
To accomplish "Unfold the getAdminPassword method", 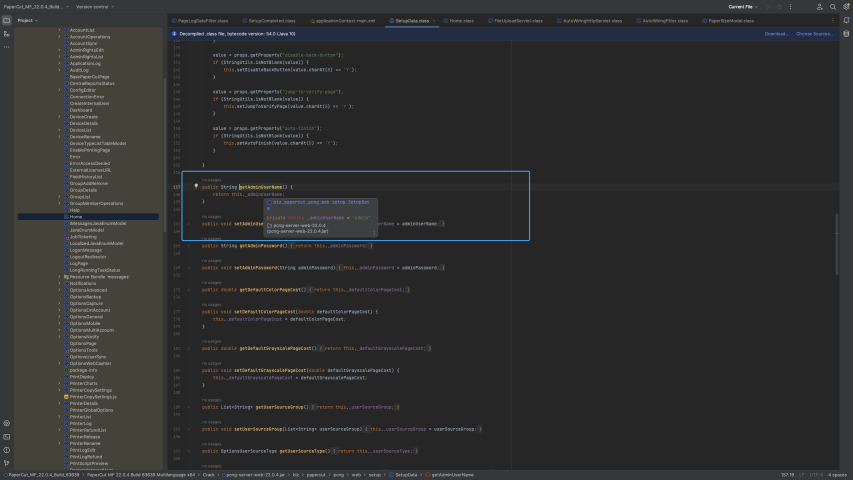I will pos(189,246).
